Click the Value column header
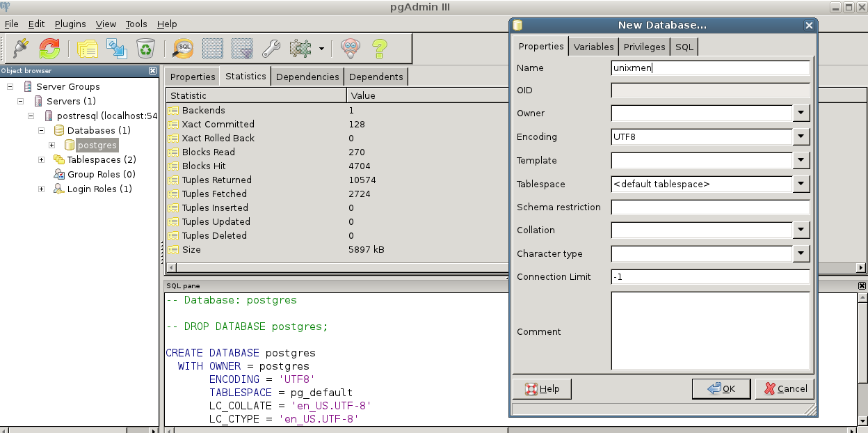The height and width of the screenshot is (433, 868). 428,95
